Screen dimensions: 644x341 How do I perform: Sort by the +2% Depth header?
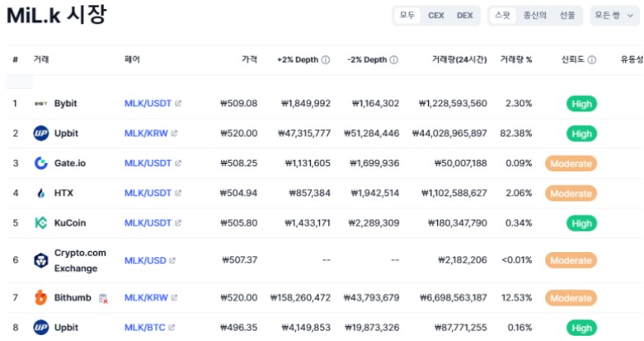(x=298, y=60)
